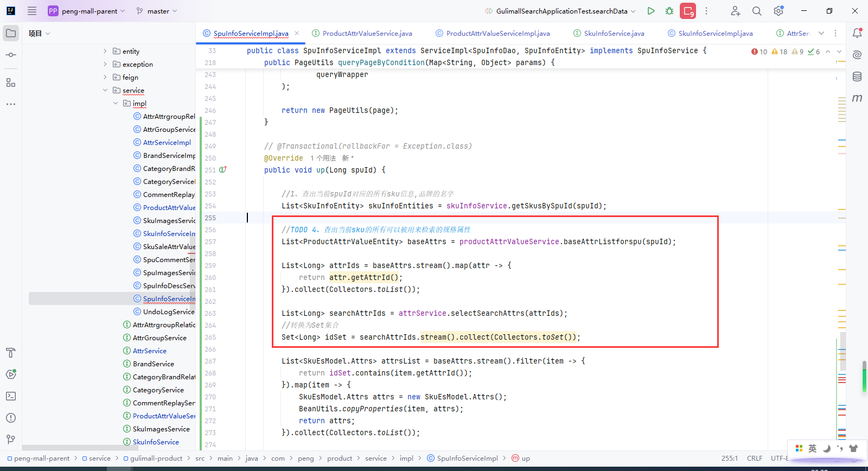Viewport: 868px width, 471px height.
Task: Go to next highlighted error arrow
Action: 839,52
